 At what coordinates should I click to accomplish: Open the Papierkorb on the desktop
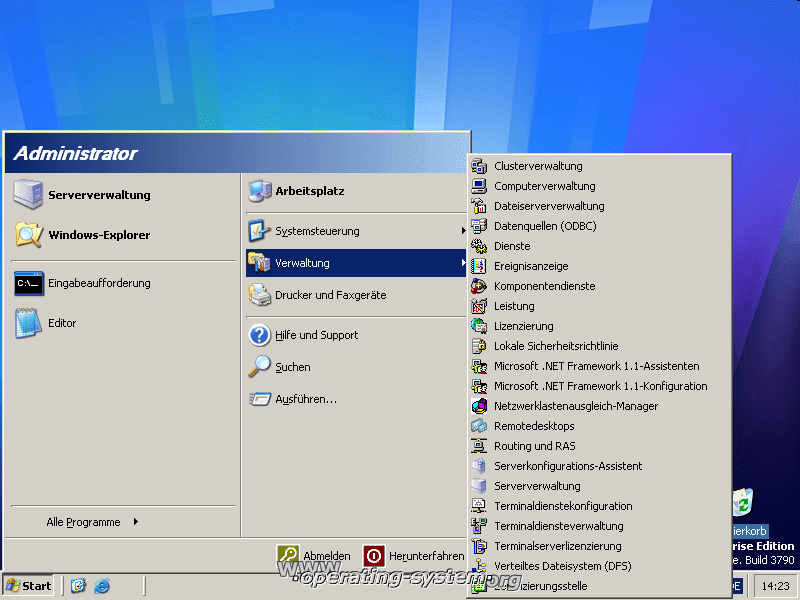pos(744,505)
